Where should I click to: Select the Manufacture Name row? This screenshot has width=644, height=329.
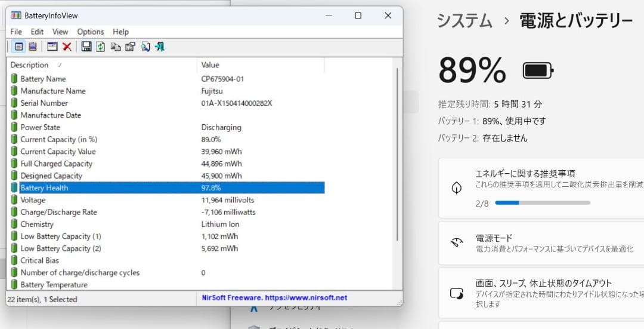click(166, 91)
